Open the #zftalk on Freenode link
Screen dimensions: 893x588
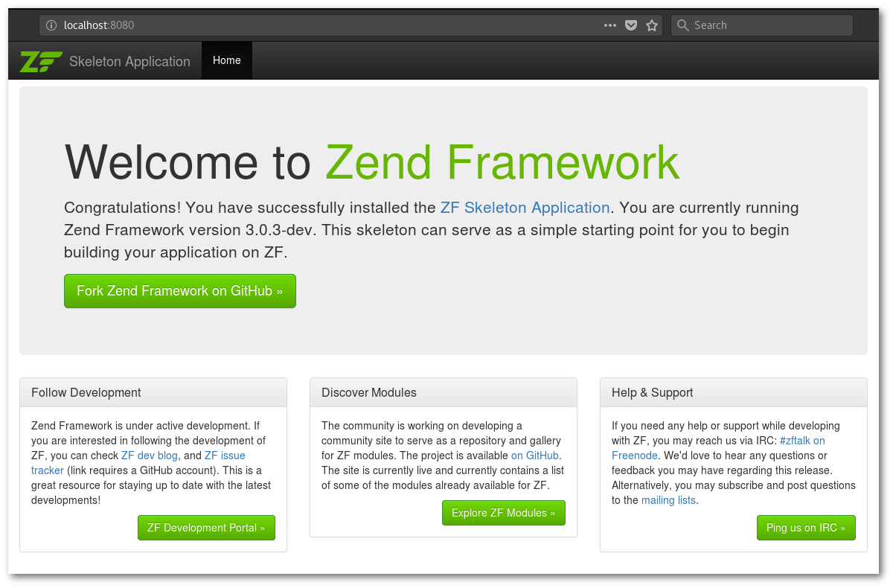tap(718, 448)
